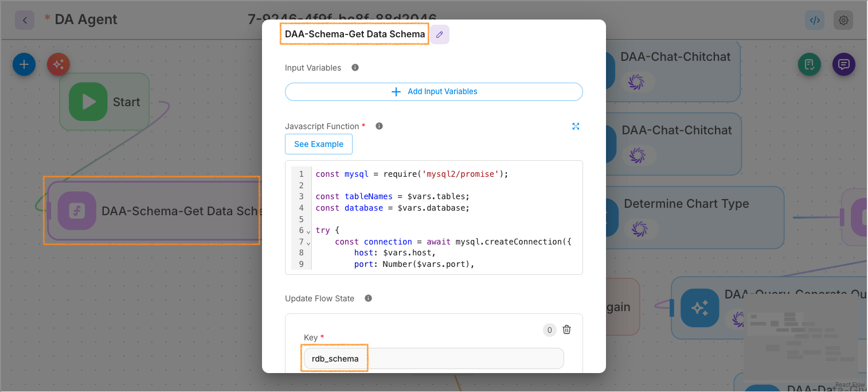Viewport: 868px width, 392px height.
Task: Open the sparkle generate-flow button
Action: click(x=58, y=64)
